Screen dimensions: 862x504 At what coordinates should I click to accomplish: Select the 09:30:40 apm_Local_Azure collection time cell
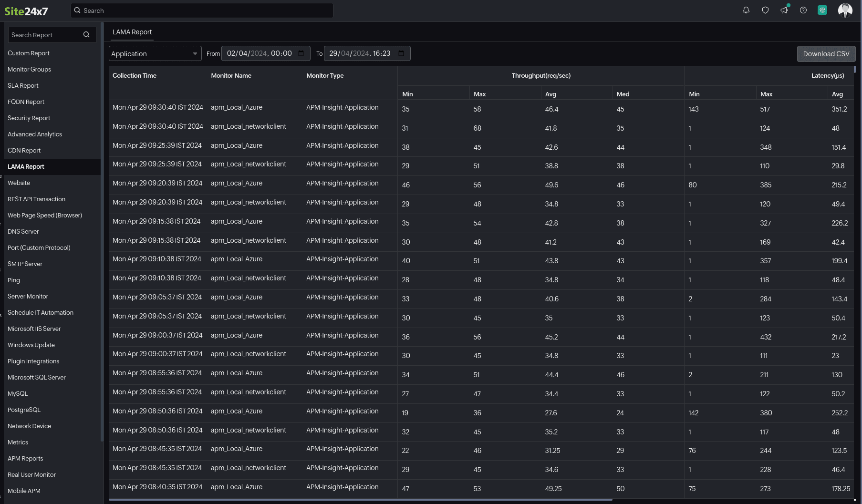(158, 107)
